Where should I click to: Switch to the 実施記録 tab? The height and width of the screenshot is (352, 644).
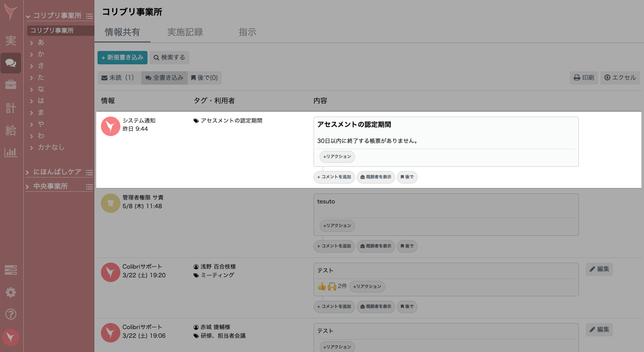tap(185, 32)
